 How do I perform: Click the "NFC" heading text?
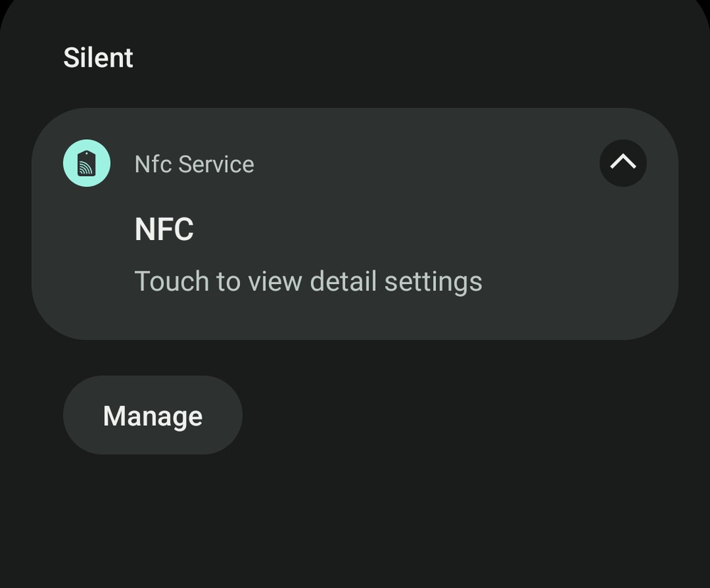(164, 230)
